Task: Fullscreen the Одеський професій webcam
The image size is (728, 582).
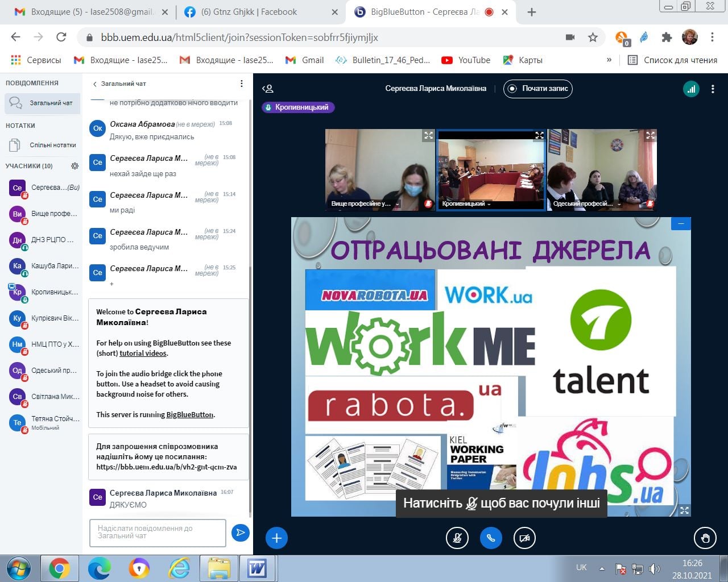Action: pos(650,135)
